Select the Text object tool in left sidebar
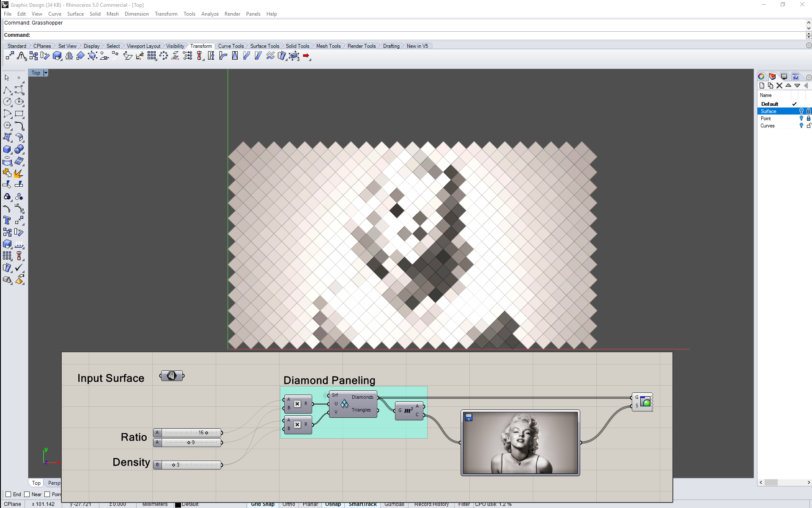 [7, 221]
